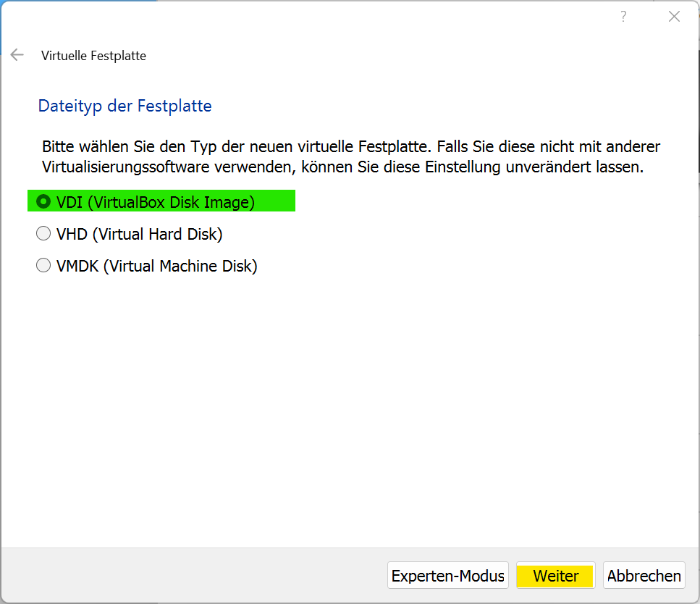
Task: Close the Virtuelle Festplatte dialog
Action: pos(674,17)
